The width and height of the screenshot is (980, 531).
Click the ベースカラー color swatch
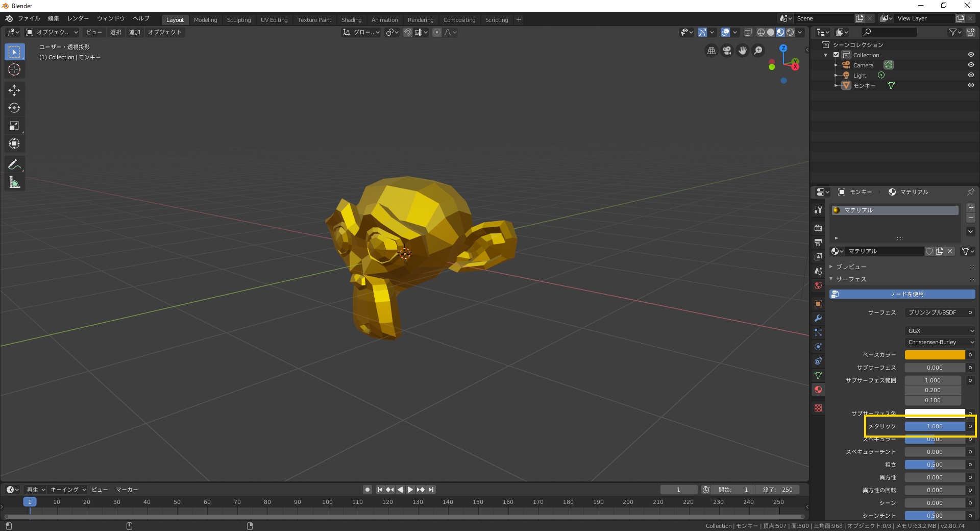click(x=935, y=355)
